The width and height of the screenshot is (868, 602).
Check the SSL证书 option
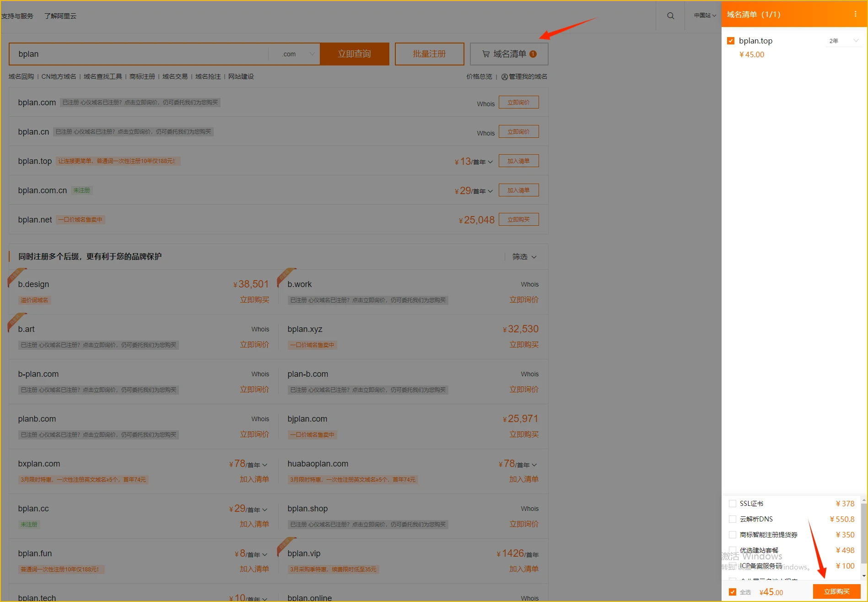click(732, 504)
